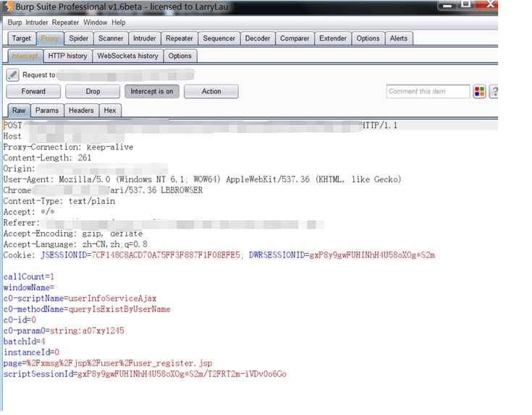Click the scriptSessionId parameter line
Viewport: 532px width, 415px height.
coord(145,374)
